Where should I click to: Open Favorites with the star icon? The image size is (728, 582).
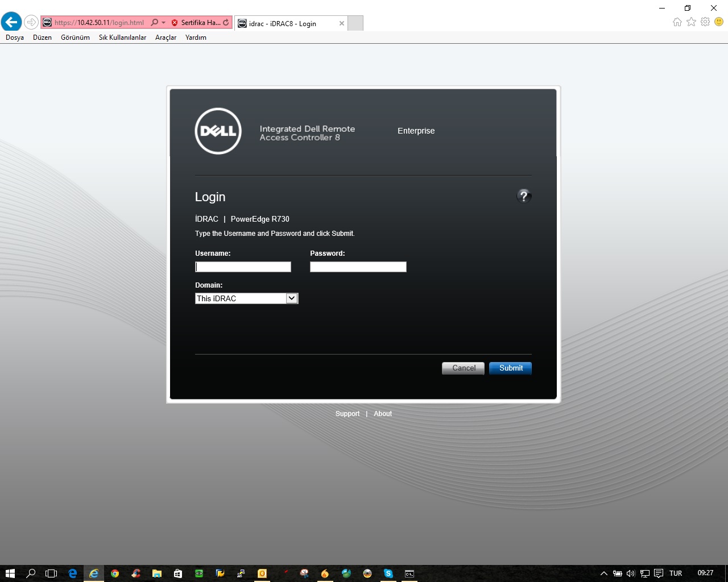tap(691, 22)
